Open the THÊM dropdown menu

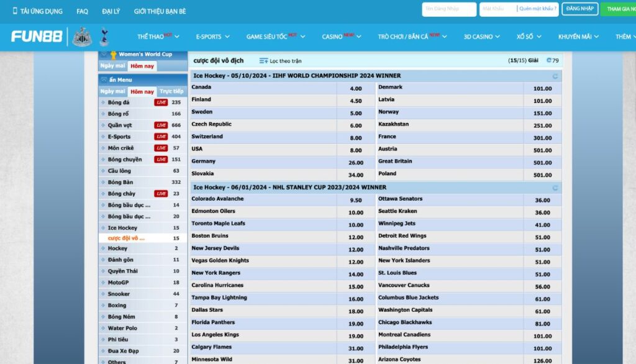click(x=625, y=37)
